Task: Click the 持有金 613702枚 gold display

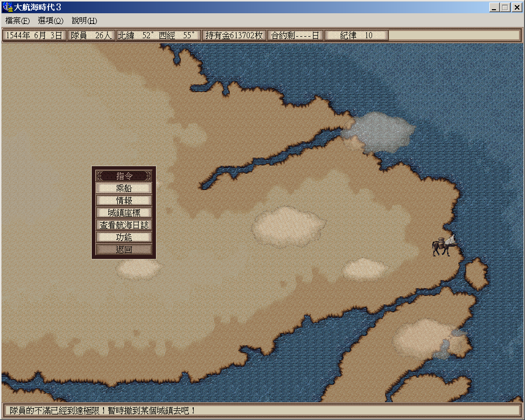Action: pyautogui.click(x=234, y=36)
